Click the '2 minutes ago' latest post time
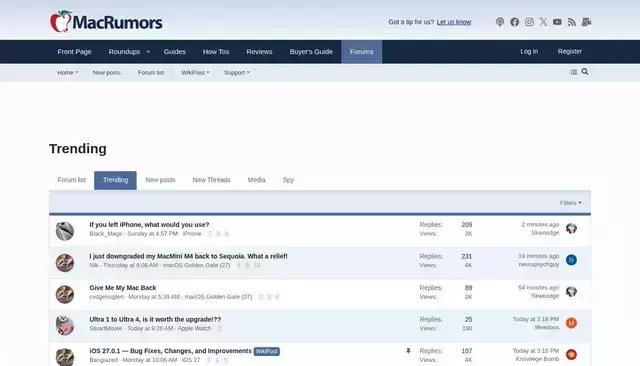 540,224
